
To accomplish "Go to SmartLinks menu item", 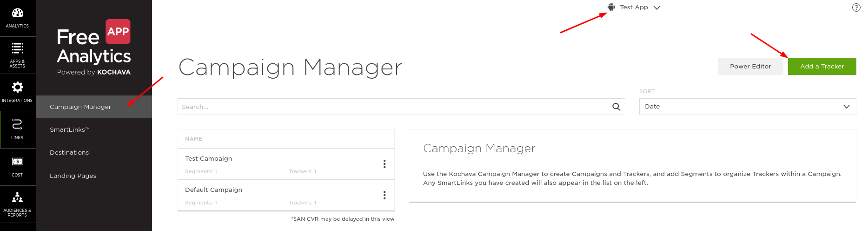I will [x=70, y=130].
